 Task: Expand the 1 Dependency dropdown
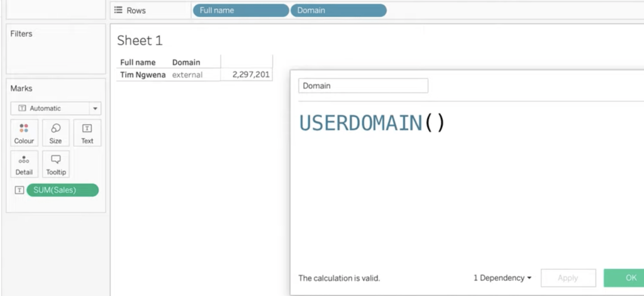[502, 278]
